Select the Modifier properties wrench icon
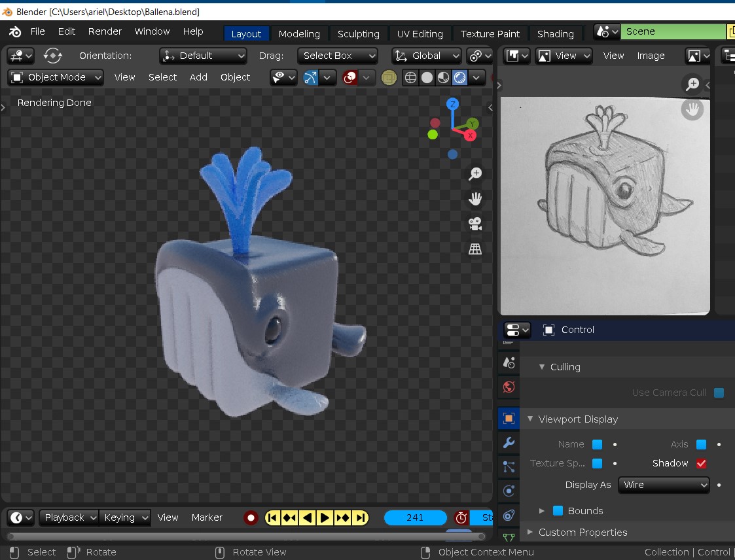 coord(508,443)
